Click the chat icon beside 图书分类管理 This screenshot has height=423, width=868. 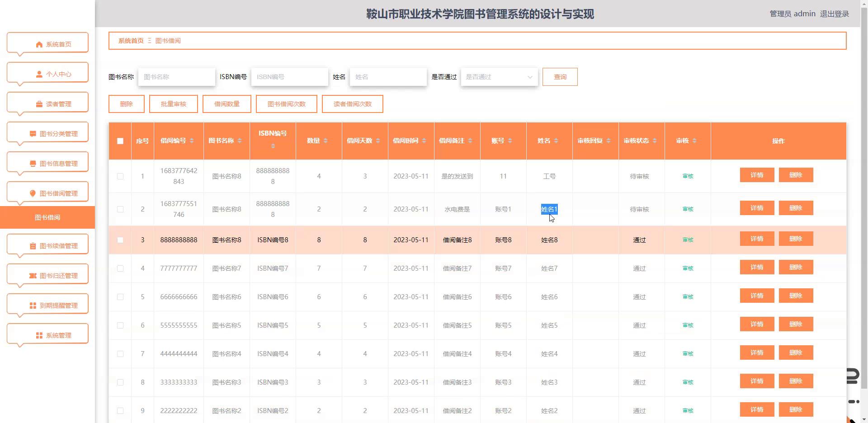pos(33,134)
